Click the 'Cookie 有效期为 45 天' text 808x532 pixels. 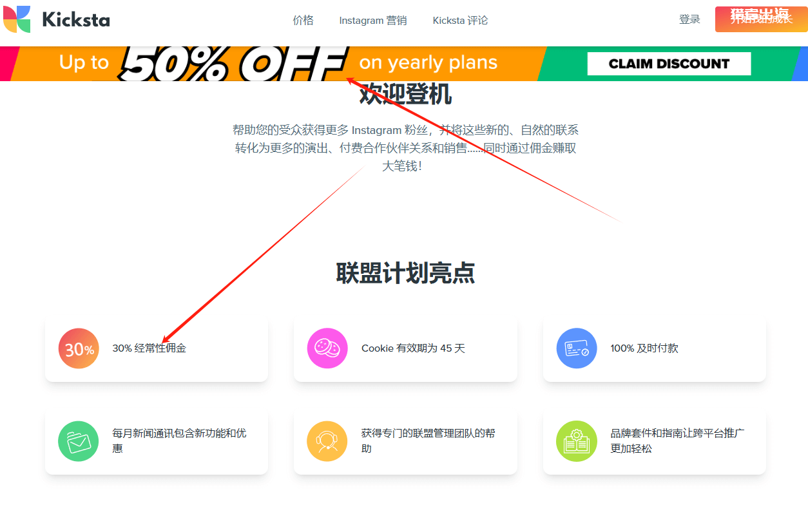(x=413, y=348)
